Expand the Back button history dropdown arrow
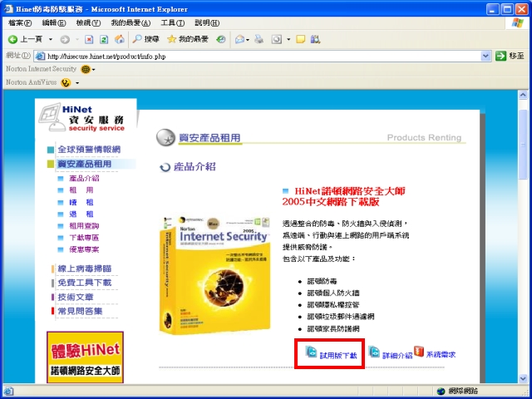The image size is (532, 399). pos(51,40)
